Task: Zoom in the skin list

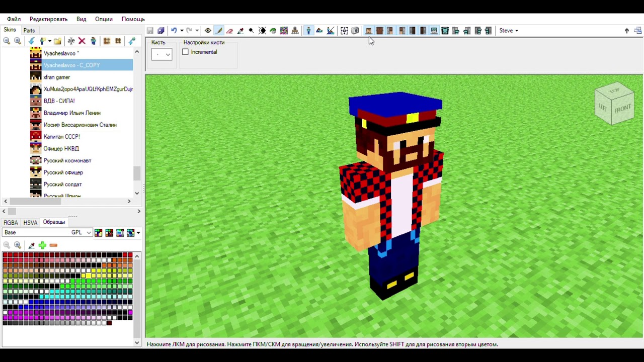Action: tap(18, 41)
